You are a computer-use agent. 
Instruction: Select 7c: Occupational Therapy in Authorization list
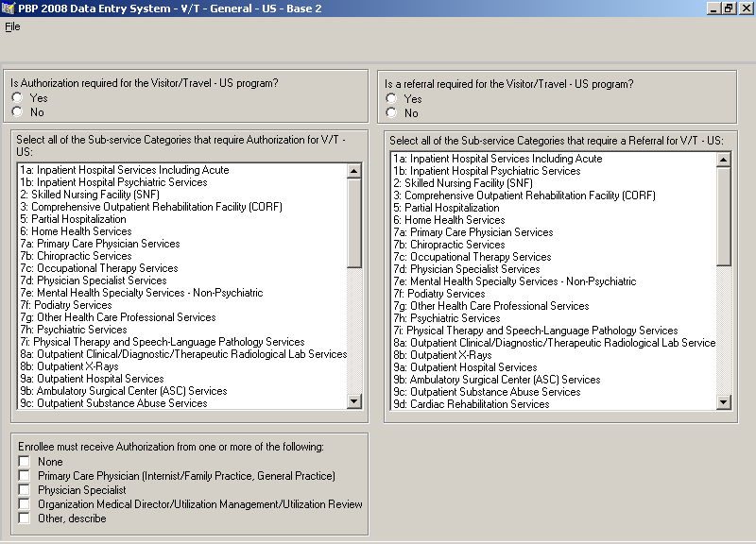click(182, 268)
